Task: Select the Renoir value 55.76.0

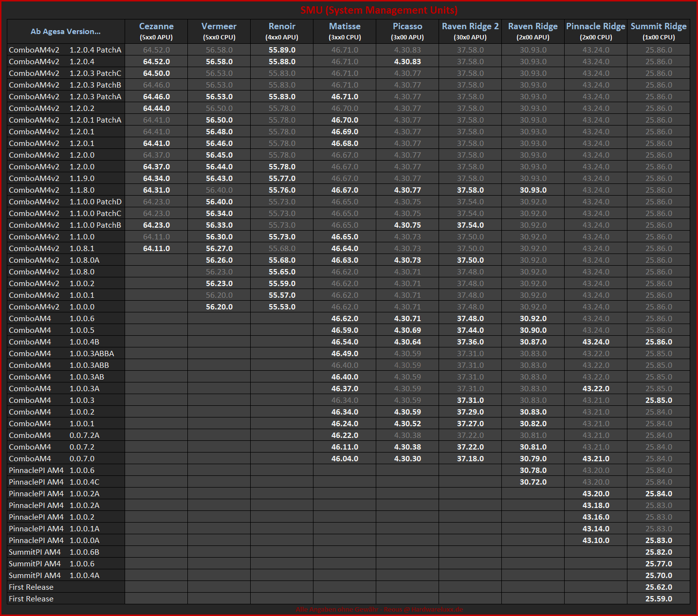Action: pyautogui.click(x=282, y=190)
